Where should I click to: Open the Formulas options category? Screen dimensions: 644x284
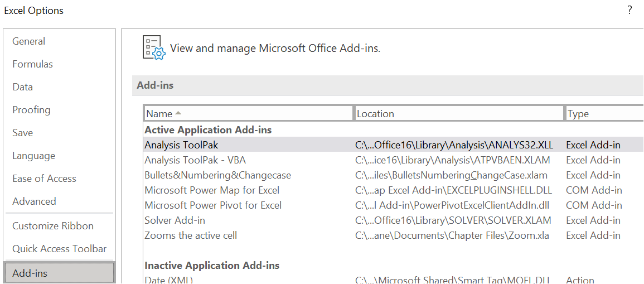coord(33,64)
